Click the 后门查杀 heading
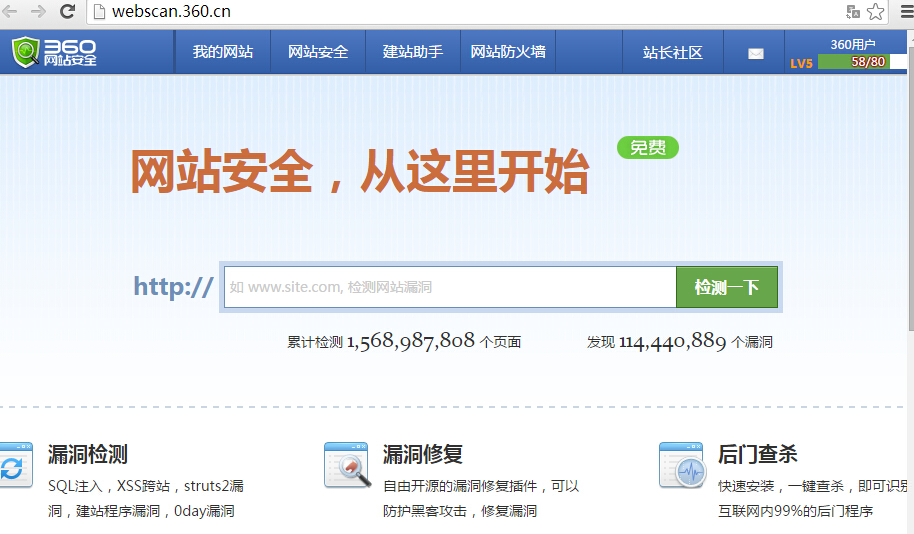This screenshot has width=914, height=534. coord(757,454)
